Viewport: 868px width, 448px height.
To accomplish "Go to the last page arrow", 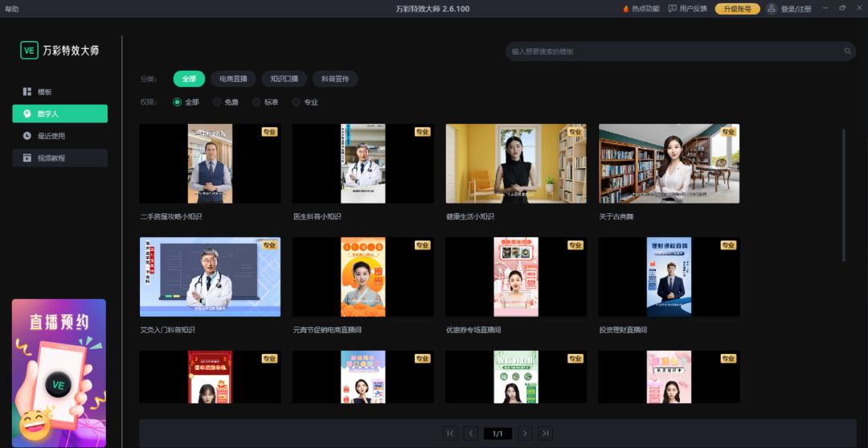I will coord(546,434).
